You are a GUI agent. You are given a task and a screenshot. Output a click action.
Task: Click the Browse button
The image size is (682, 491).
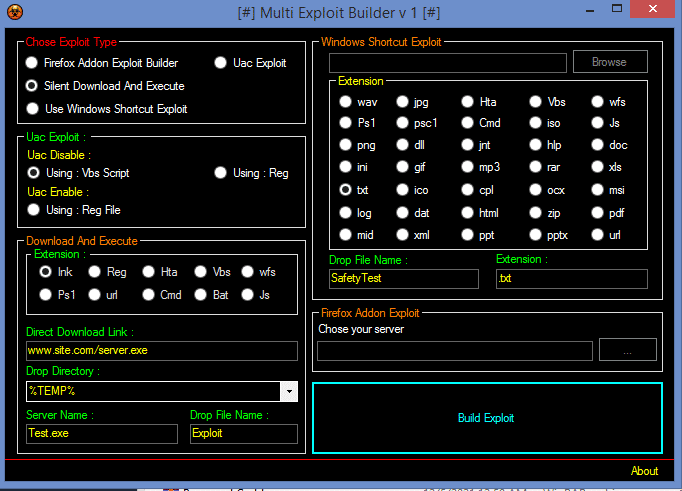(609, 62)
